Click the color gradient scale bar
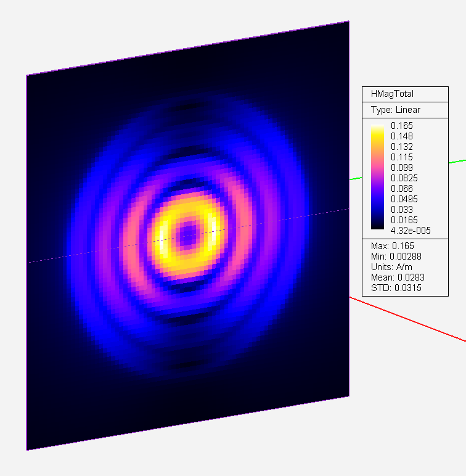Image resolution: width=466 pixels, height=476 pixels. (377, 177)
